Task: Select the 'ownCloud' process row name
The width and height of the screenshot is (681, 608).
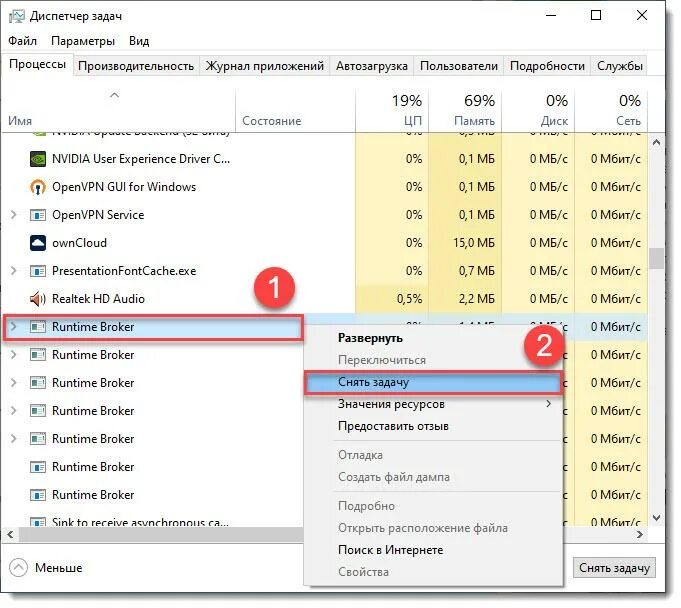Action: 79,243
